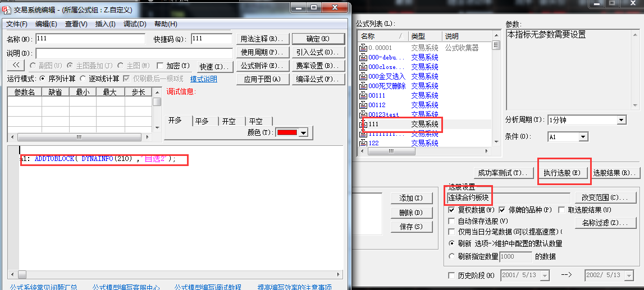
Task: Click the red 颜色 color swatch
Action: click(288, 132)
